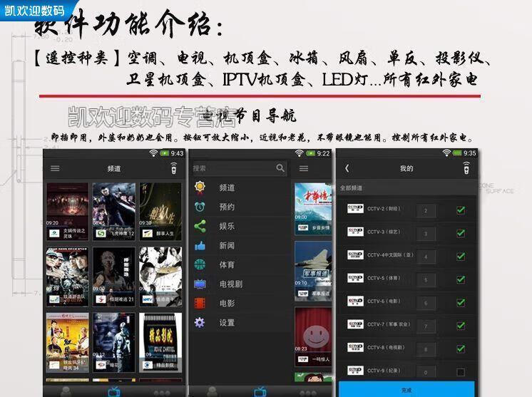Edit channel number field for CCTV-3
Viewport: 532px width, 397px height.
point(426,234)
